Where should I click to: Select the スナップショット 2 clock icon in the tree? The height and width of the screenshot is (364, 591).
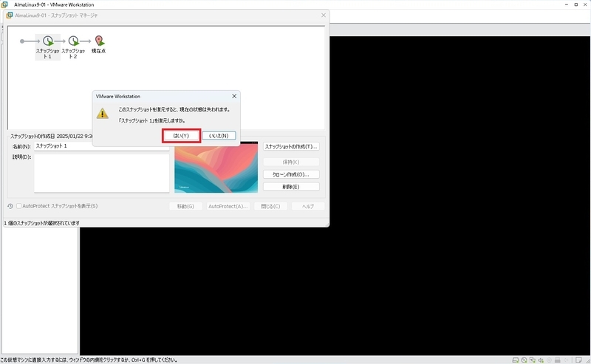pyautogui.click(x=73, y=41)
